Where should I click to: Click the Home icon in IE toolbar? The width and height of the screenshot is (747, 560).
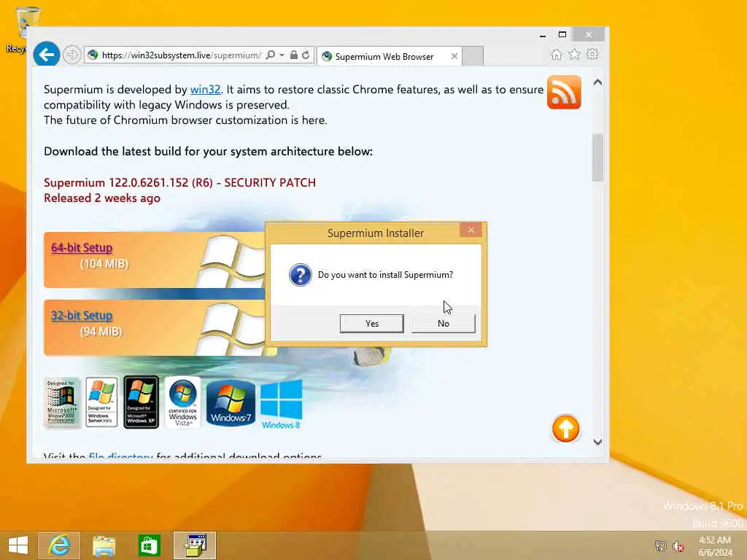tap(556, 54)
